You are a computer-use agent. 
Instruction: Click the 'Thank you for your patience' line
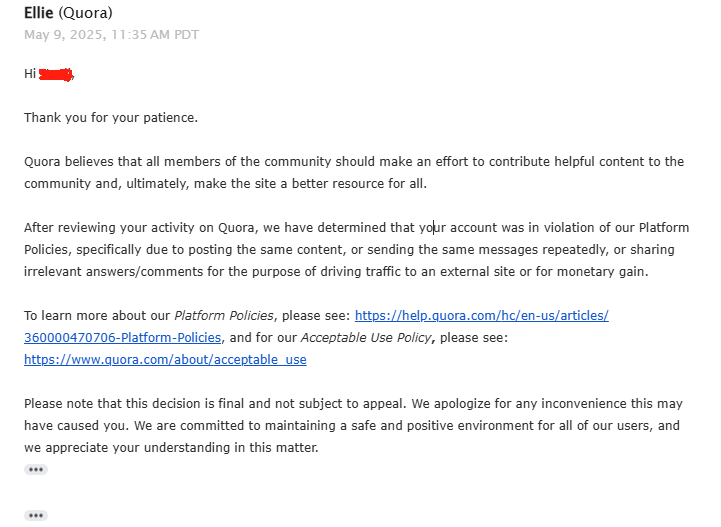click(111, 118)
